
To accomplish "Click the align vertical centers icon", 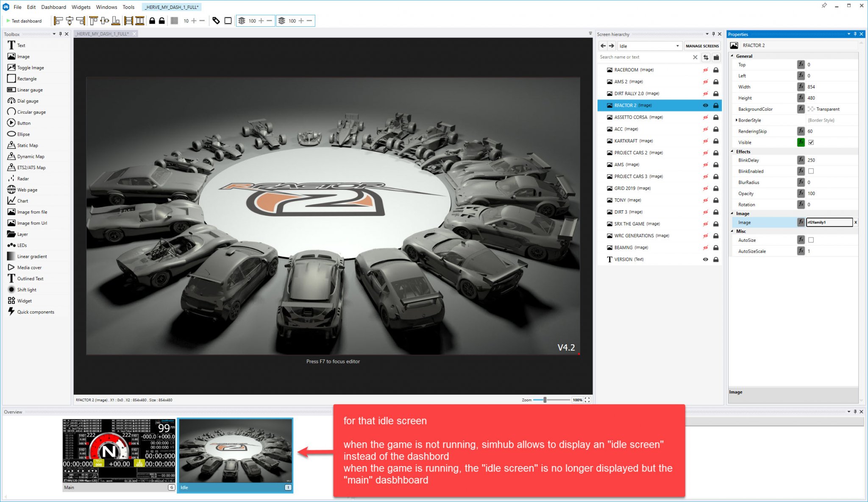I will pos(105,21).
